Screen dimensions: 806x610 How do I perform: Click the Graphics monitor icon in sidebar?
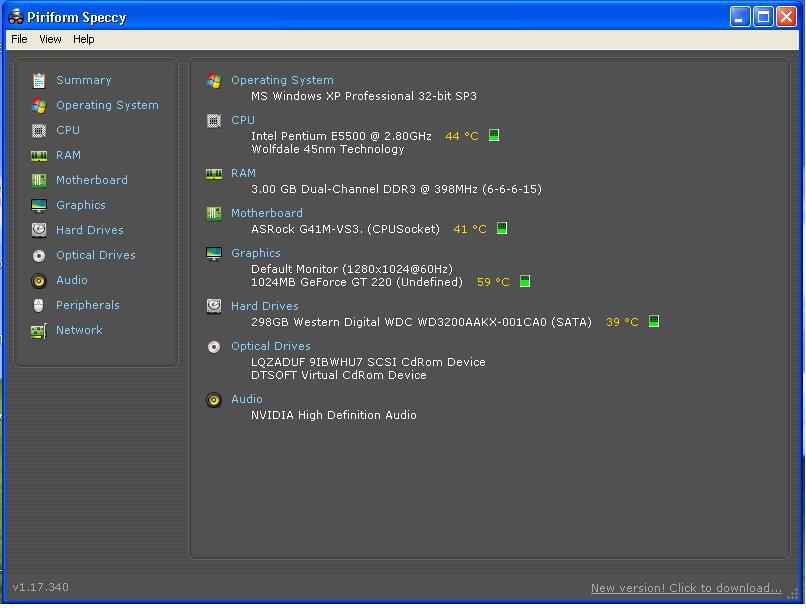(x=39, y=206)
